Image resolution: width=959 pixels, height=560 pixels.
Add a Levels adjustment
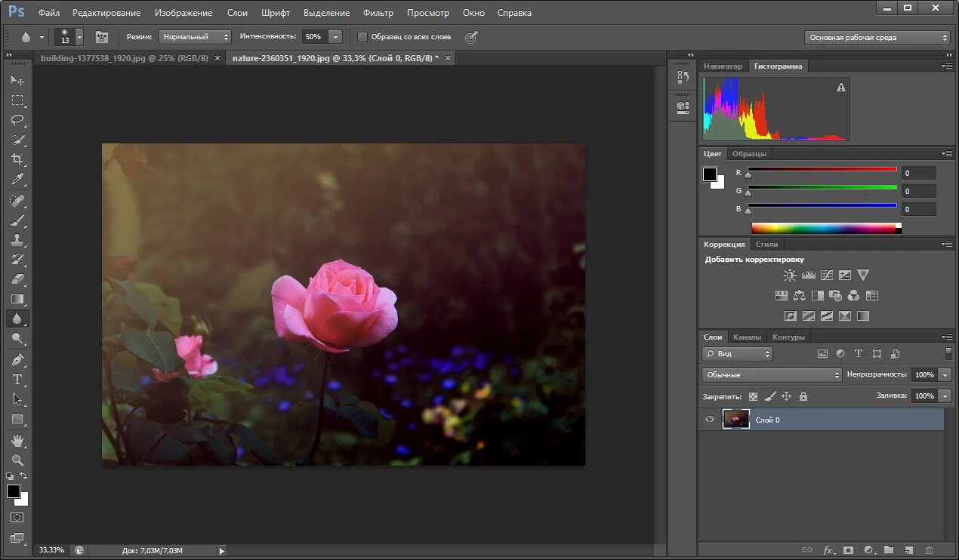[809, 275]
